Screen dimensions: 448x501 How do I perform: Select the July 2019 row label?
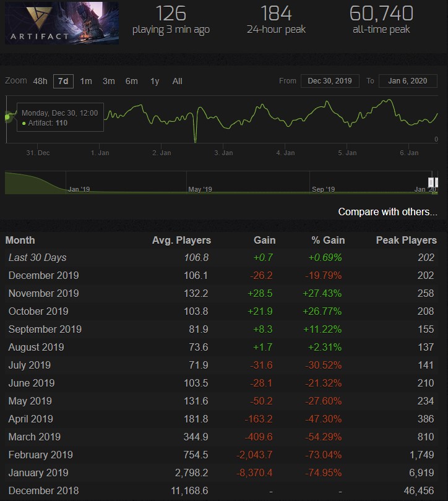30,365
